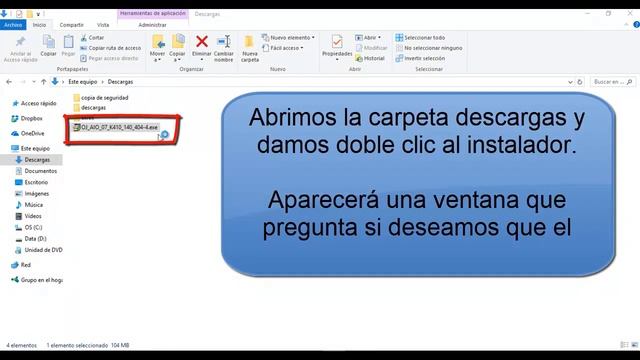Open recent locations dropdown arrow
Image resolution: width=640 pixels, height=360 pixels.
[x=33, y=82]
